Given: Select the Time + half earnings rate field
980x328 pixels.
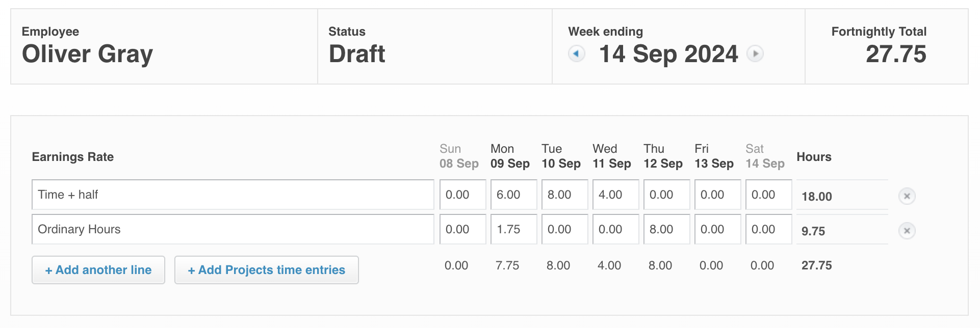Looking at the screenshot, I should (x=233, y=195).
